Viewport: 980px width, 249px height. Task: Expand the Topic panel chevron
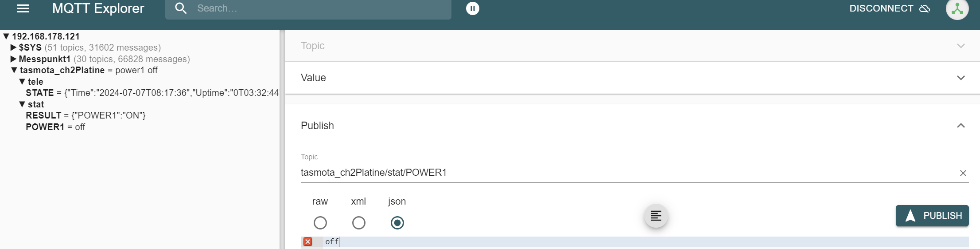pyautogui.click(x=961, y=46)
